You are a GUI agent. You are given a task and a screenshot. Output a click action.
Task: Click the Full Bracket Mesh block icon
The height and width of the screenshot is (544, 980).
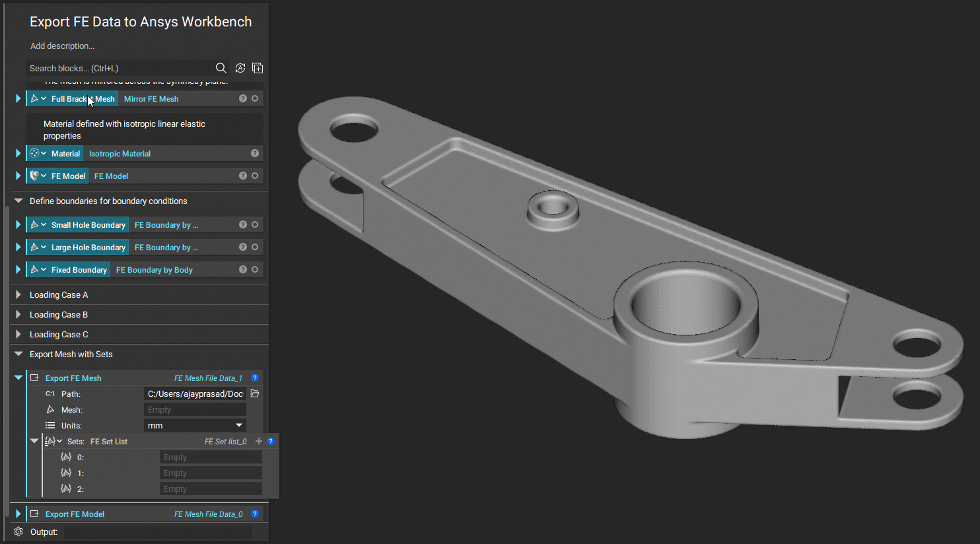(34, 98)
